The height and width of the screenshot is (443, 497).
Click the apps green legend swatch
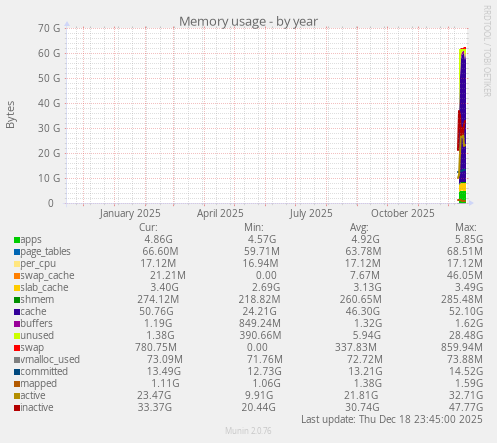[x=17, y=240]
